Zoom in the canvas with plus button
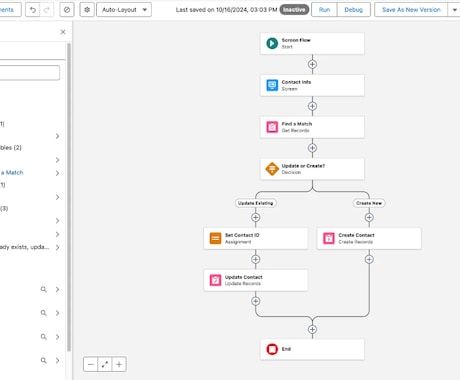The image size is (460, 380). tap(119, 364)
